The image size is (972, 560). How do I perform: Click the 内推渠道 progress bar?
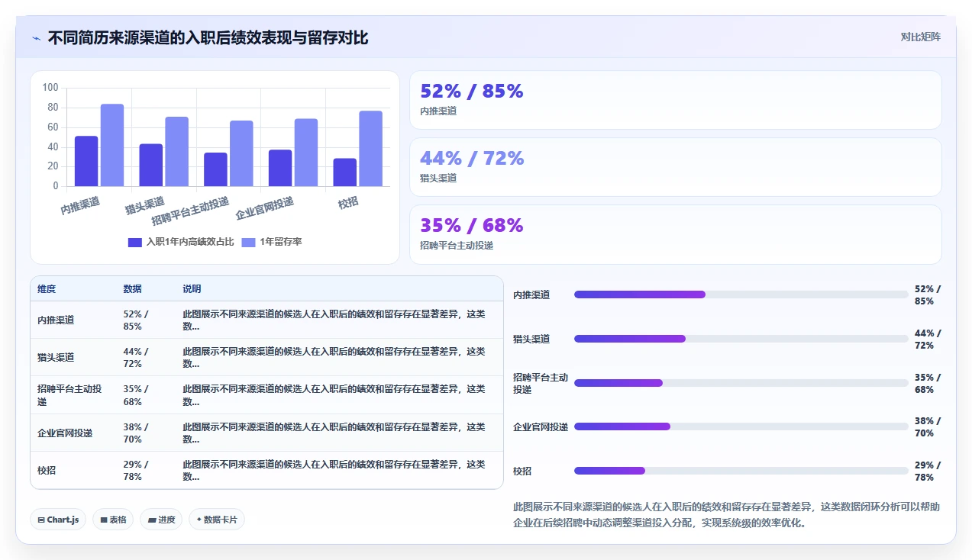click(x=741, y=294)
